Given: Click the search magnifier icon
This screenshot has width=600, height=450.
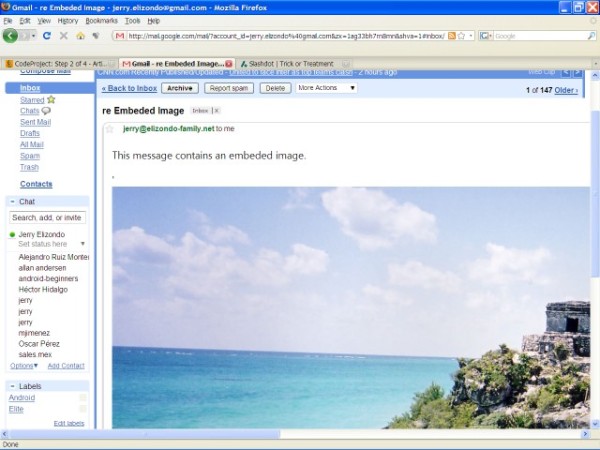Looking at the screenshot, I should pos(591,36).
